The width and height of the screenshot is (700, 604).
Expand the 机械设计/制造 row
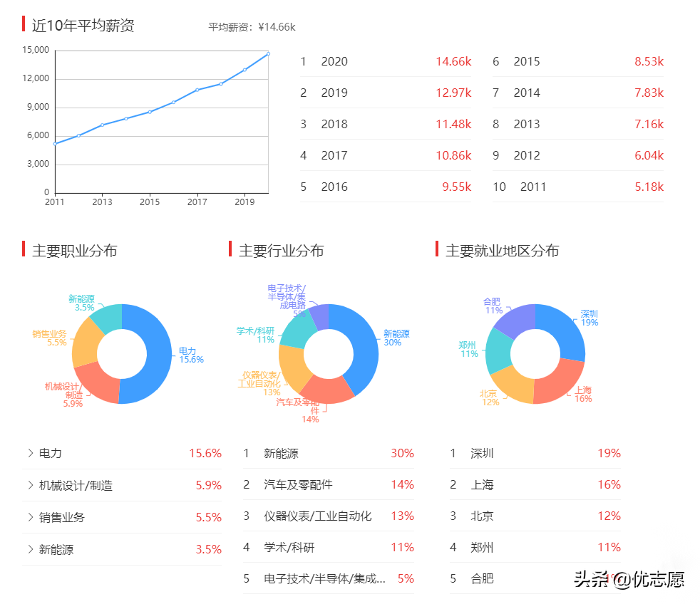point(71,484)
